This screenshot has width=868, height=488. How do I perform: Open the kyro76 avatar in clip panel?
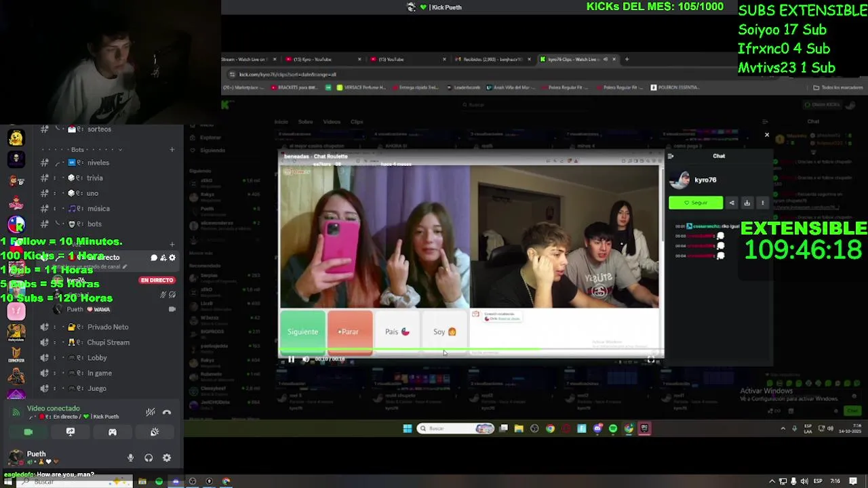(x=679, y=180)
